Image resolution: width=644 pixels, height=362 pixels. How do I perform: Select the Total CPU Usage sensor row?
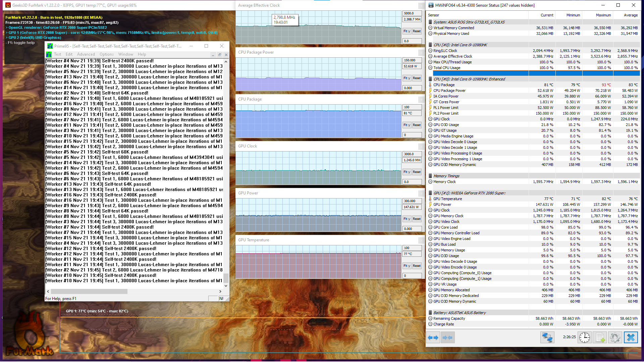click(533, 68)
